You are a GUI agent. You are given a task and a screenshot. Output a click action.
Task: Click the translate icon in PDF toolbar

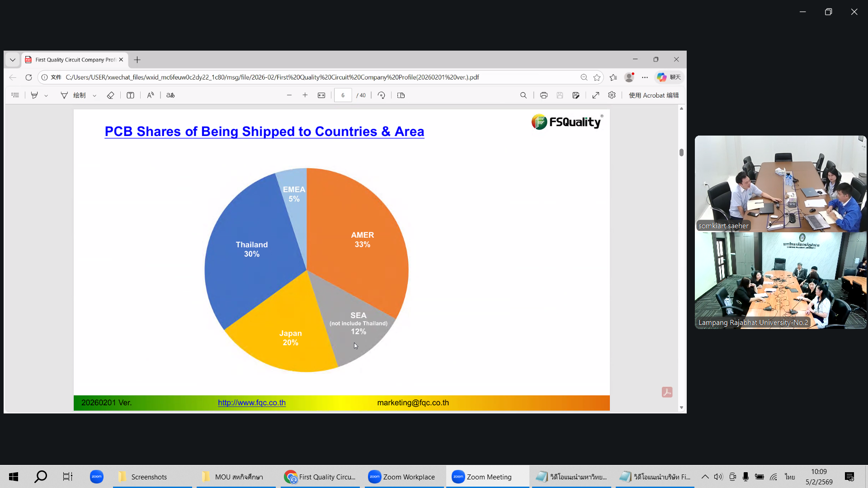(x=170, y=95)
